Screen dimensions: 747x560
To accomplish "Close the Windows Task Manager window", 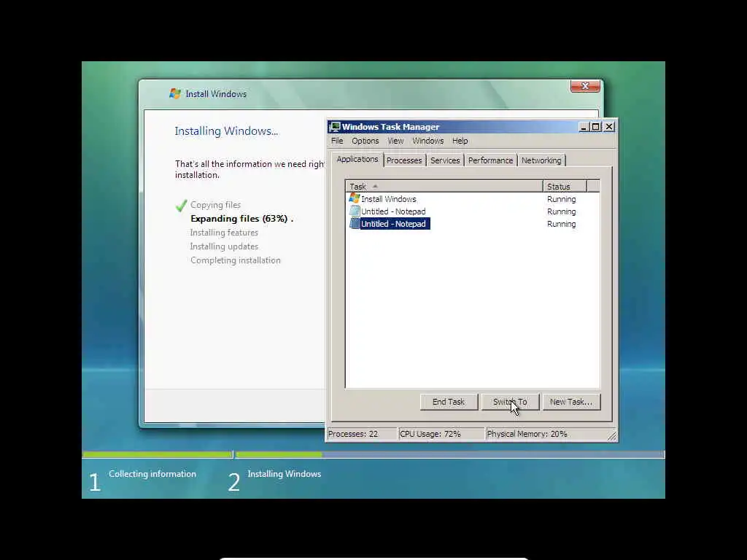I will [609, 127].
